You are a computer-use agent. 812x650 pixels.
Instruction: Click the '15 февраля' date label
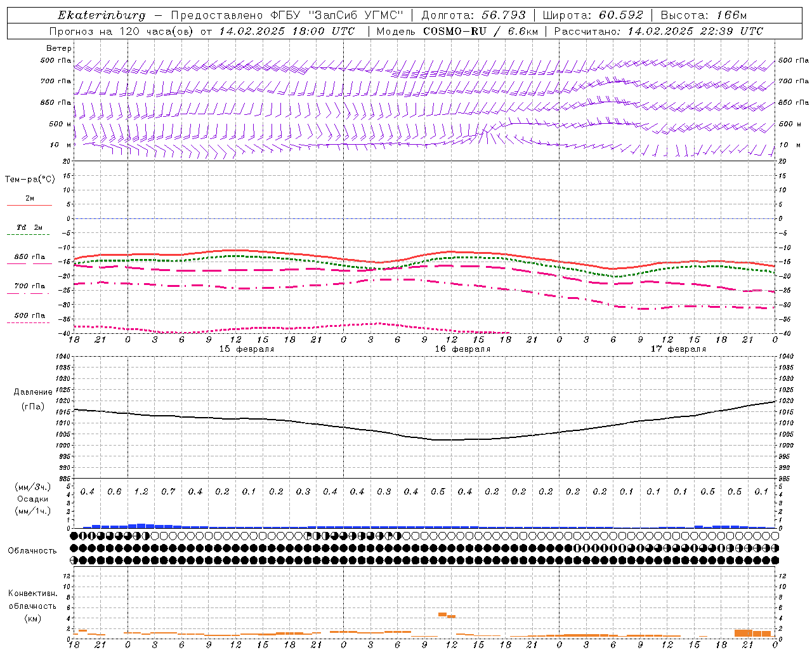pyautogui.click(x=247, y=349)
